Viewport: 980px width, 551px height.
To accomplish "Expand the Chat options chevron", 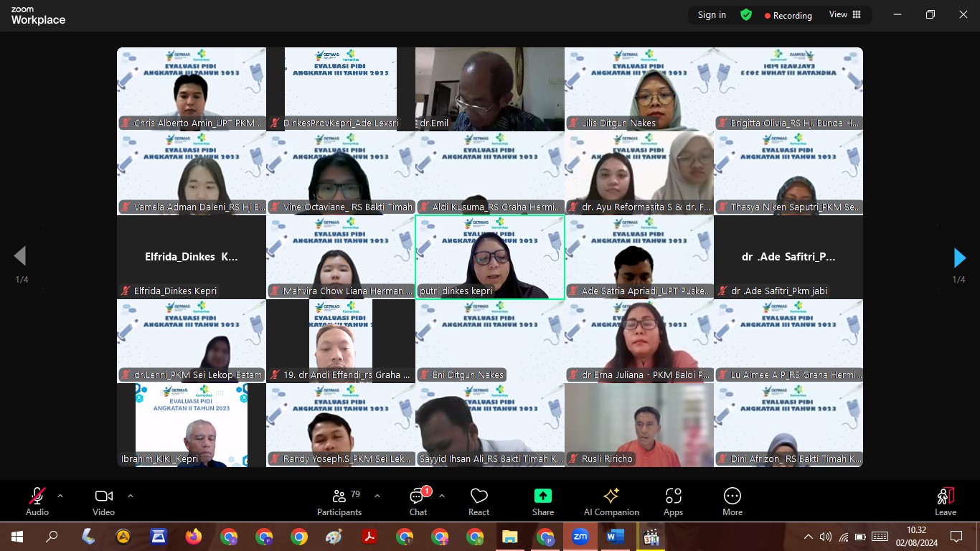I will click(441, 496).
